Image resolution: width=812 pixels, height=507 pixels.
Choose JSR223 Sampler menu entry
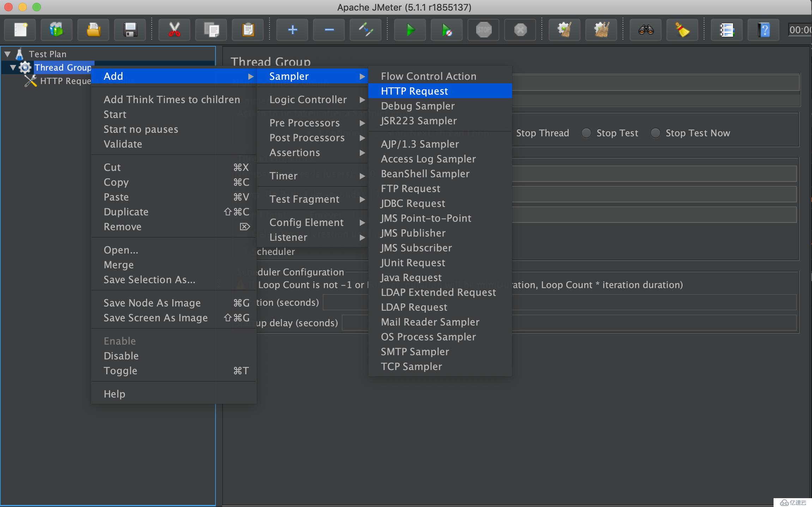coord(440,121)
